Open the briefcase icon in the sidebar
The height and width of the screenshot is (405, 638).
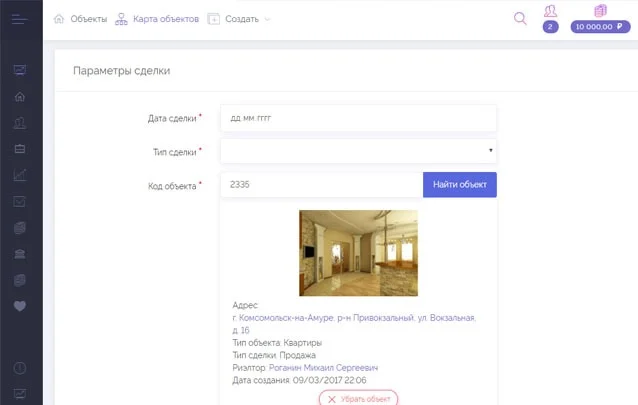(x=20, y=149)
